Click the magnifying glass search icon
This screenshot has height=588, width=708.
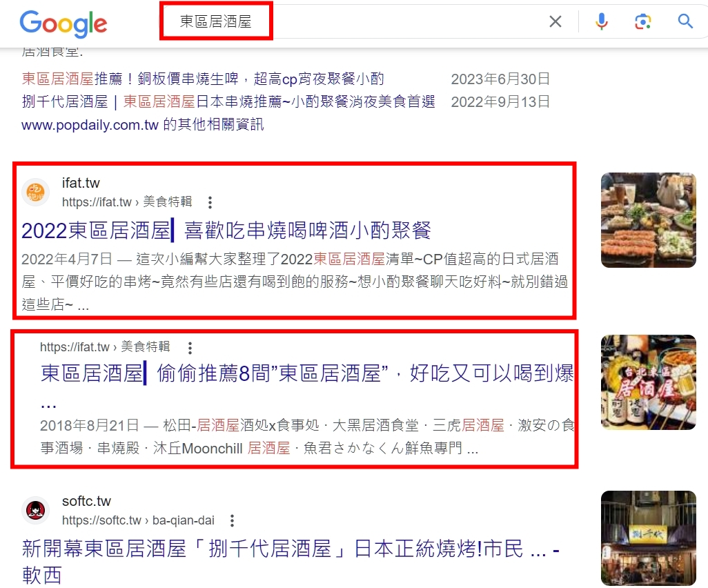[685, 21]
